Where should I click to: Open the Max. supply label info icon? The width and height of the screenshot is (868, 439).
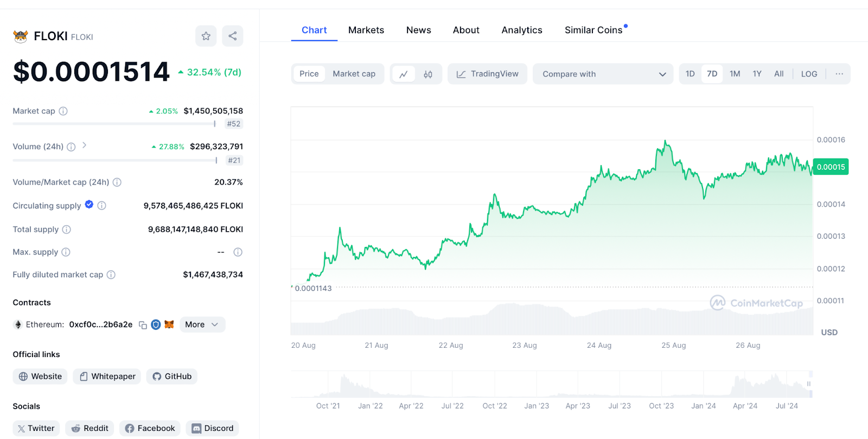point(66,252)
